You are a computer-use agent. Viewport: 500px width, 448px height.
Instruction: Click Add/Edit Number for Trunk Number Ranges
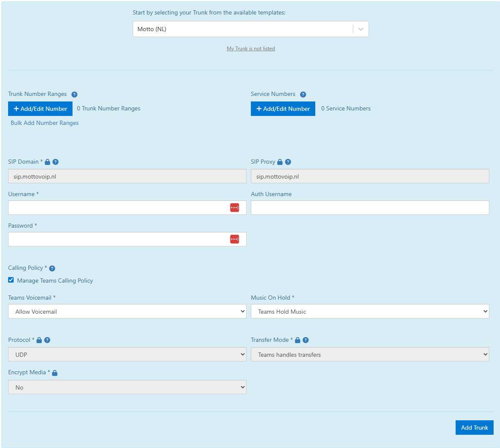click(x=40, y=109)
